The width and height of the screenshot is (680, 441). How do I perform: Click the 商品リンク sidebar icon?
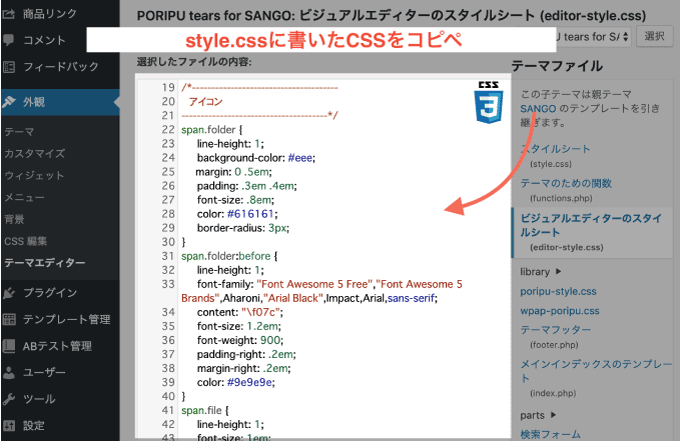tap(8, 14)
